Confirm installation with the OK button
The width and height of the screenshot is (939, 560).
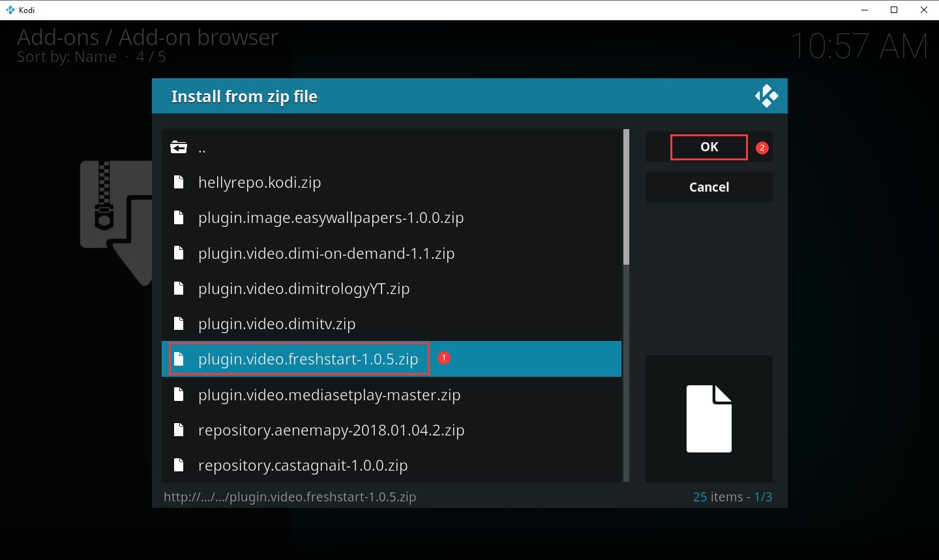(x=709, y=147)
